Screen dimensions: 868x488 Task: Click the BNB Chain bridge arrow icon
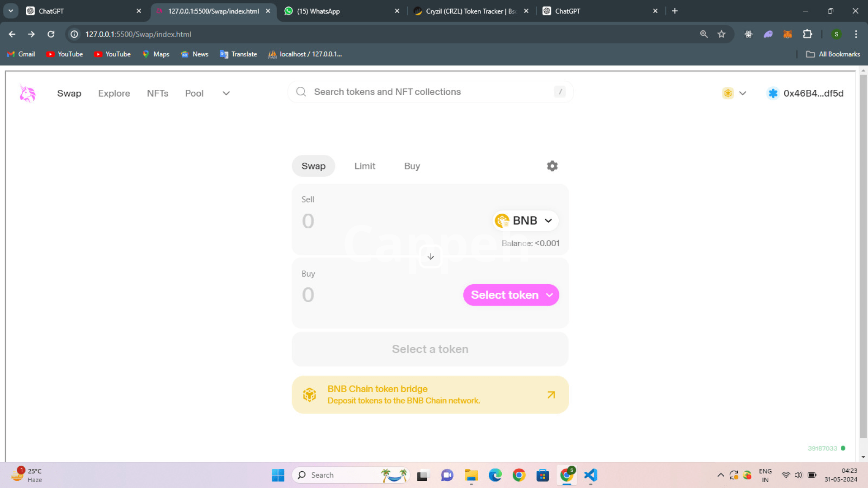coord(551,395)
